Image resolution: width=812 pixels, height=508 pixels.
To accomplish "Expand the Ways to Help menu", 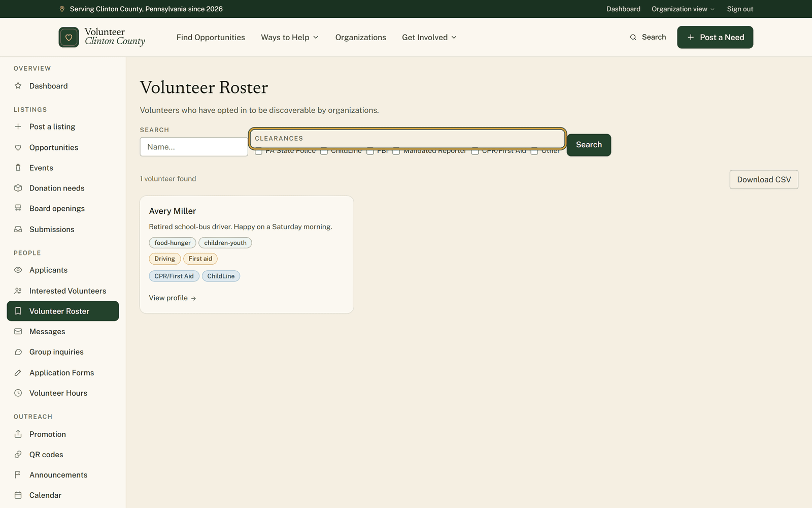I will pos(290,37).
